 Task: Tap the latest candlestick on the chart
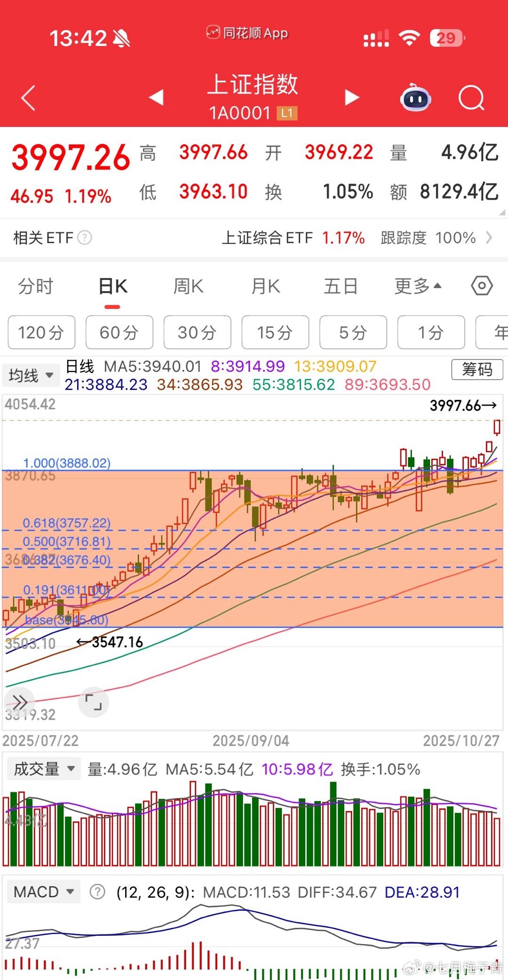[497, 427]
